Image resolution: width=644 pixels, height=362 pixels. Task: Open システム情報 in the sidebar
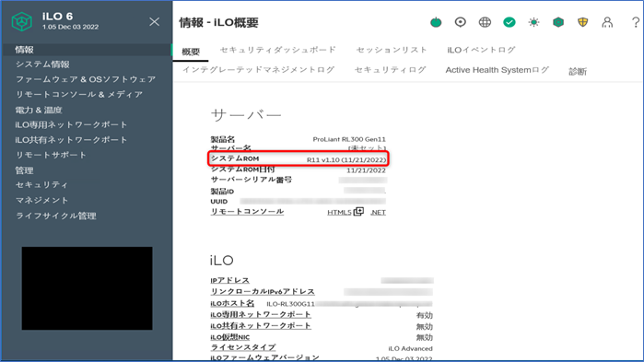pos(42,64)
